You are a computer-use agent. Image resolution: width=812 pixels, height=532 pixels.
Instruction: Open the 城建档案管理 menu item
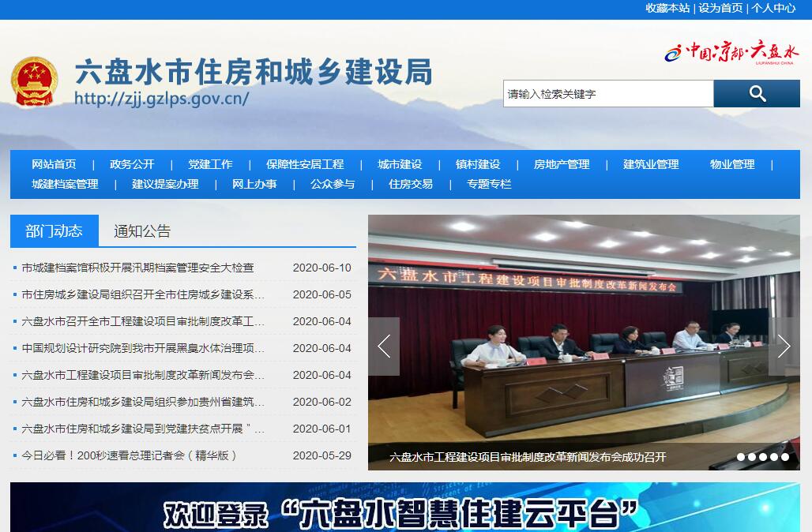(65, 184)
